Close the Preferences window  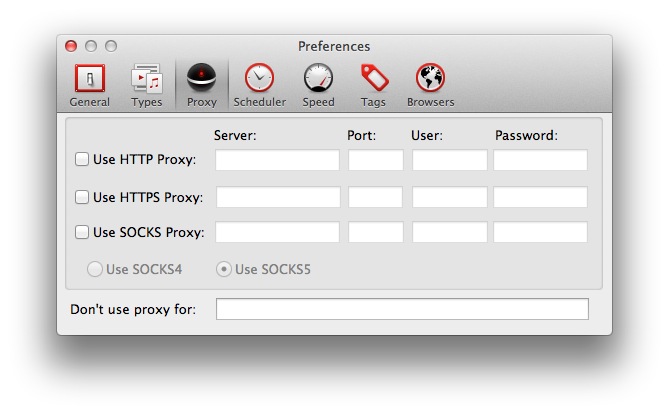tap(71, 46)
